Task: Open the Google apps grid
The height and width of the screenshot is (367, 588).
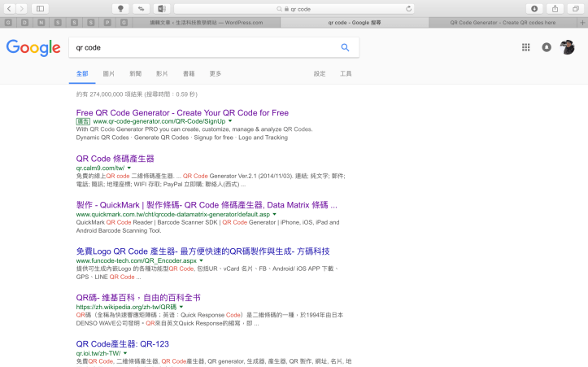Action: point(525,47)
